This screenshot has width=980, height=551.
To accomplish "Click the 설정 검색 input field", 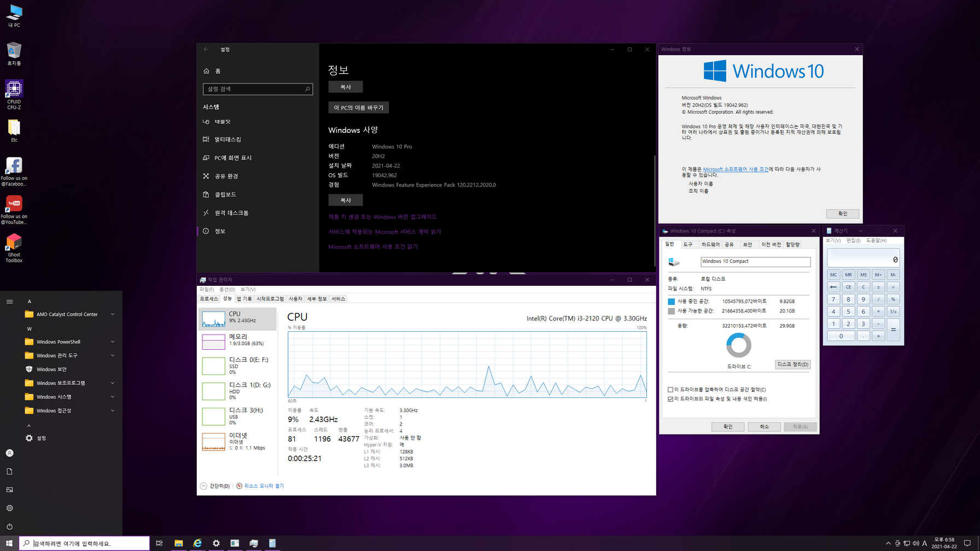I will 258,89.
